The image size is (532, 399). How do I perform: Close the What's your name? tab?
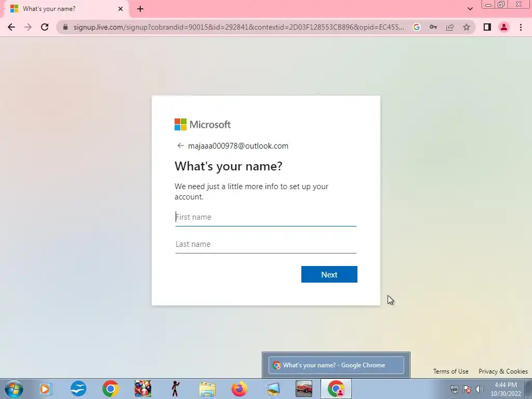[x=121, y=9]
